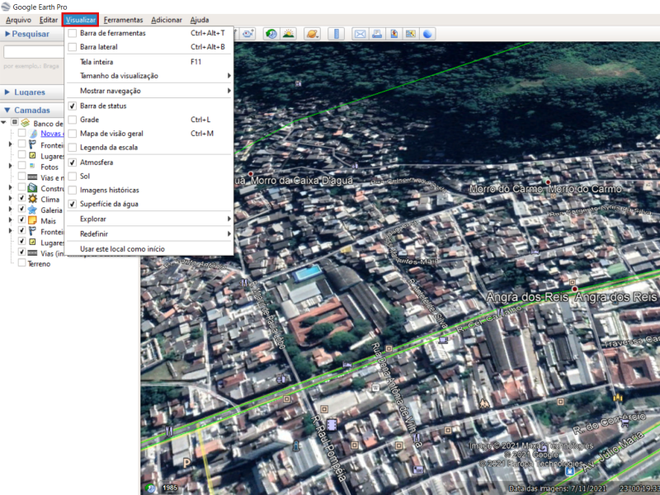Open the planets switcher Saturn icon
Image resolution: width=660 pixels, height=495 pixels.
pyautogui.click(x=312, y=34)
